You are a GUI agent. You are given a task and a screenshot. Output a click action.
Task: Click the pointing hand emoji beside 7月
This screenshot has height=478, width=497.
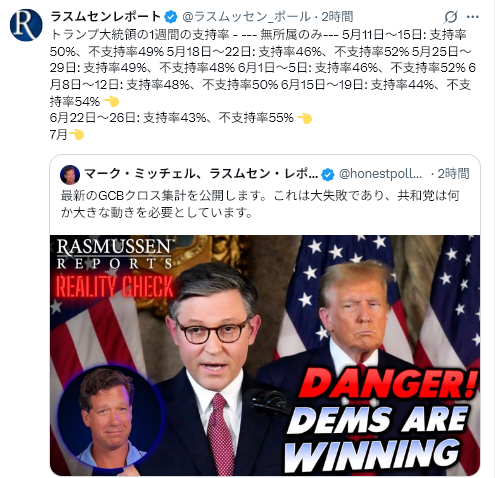(x=76, y=134)
